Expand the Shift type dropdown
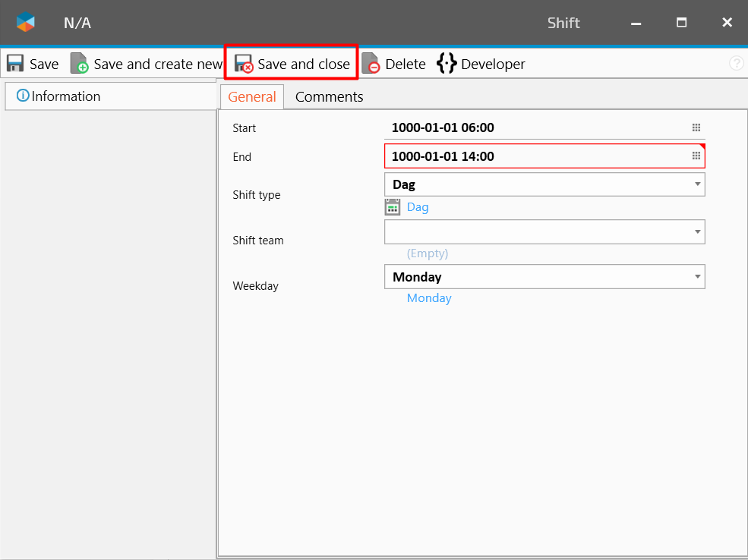The width and height of the screenshot is (748, 560). (697, 184)
